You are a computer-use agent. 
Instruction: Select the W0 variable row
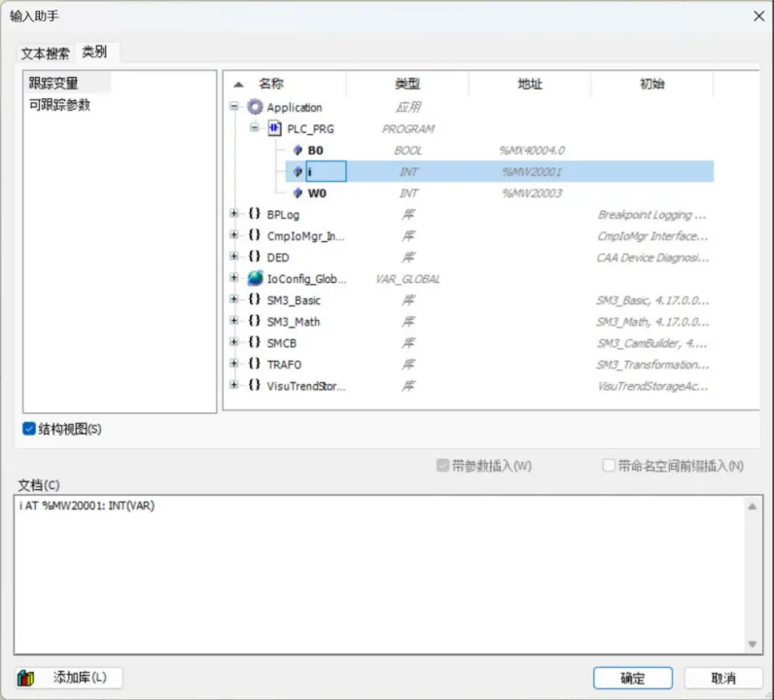coord(500,193)
